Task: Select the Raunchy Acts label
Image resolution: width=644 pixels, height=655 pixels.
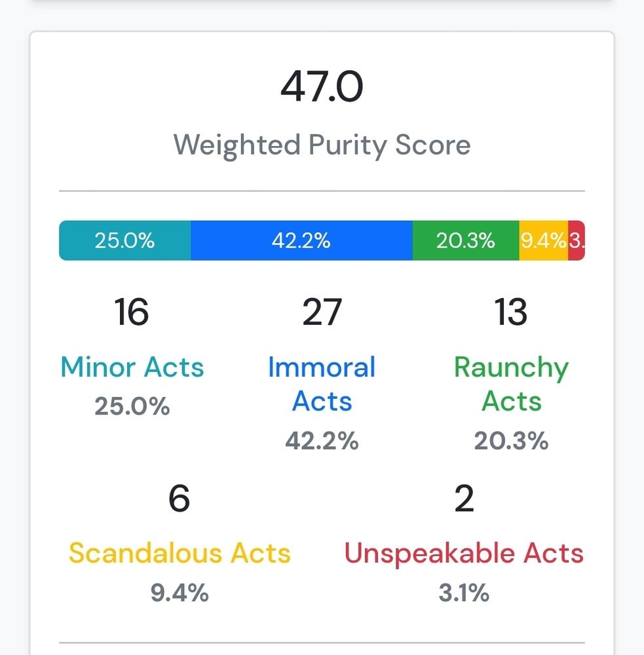Action: (511, 384)
